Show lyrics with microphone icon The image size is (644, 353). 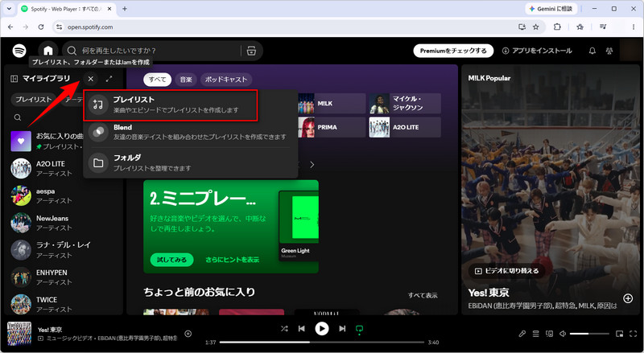click(522, 335)
